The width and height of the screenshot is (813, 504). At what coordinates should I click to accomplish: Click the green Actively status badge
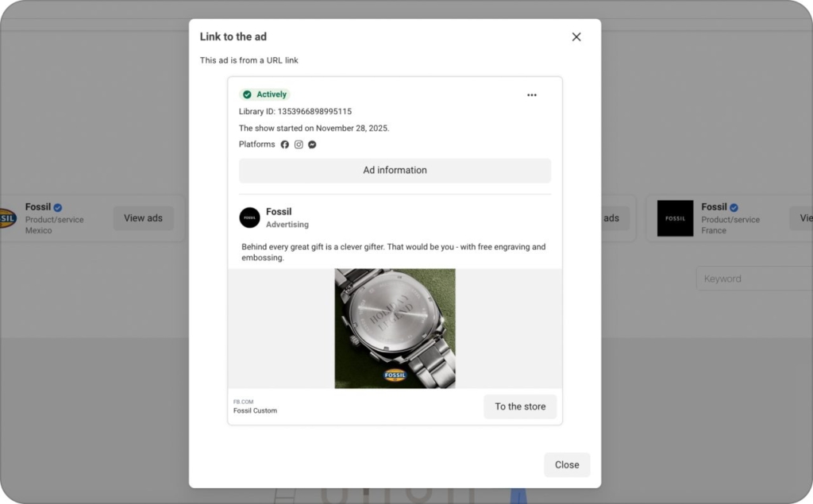(x=265, y=94)
